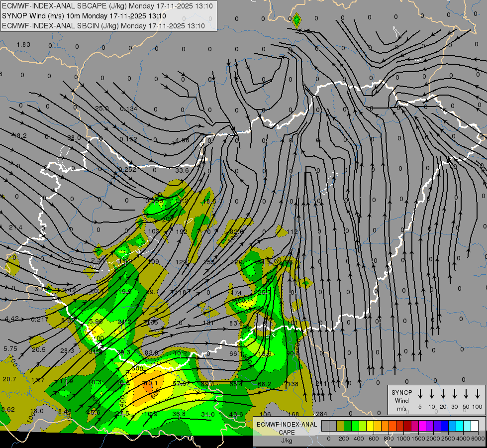Click the map value '33.6'
Viewport: 487px width, 448px height.
[x=182, y=170]
